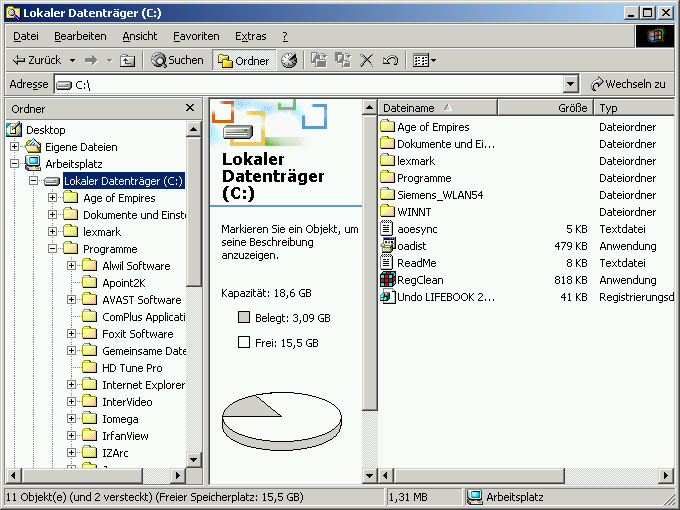Click the Forward arrow toolbar icon
This screenshot has width=680, height=510.
[x=91, y=60]
